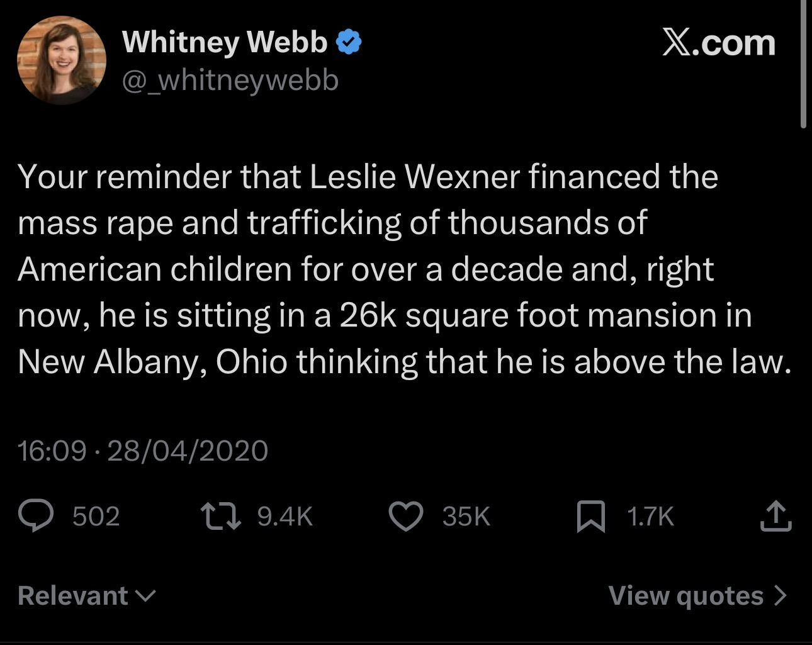Bookmark this tweet
This screenshot has width=812, height=645.
[591, 517]
